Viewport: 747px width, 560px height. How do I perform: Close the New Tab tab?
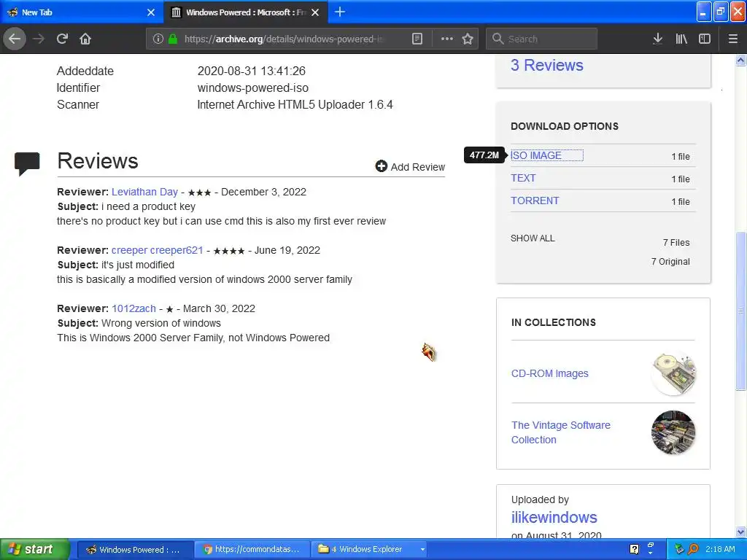click(x=151, y=12)
